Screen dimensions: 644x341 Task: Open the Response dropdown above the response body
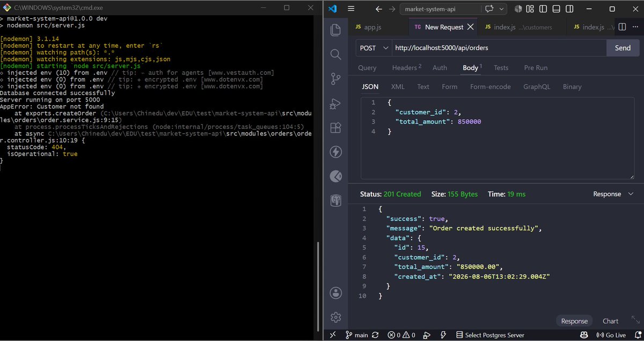tap(613, 194)
